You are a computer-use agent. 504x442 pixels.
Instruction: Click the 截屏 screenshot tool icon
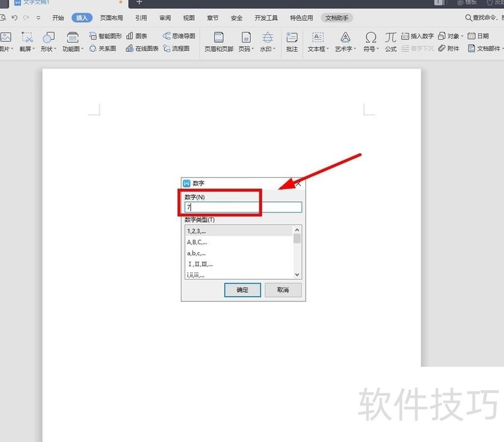[x=27, y=38]
